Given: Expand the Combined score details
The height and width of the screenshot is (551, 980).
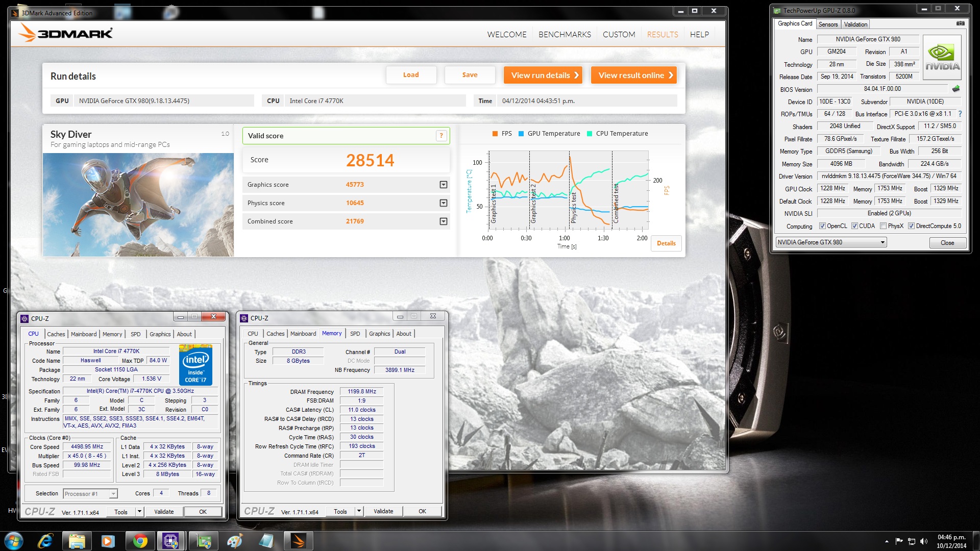Looking at the screenshot, I should [x=443, y=221].
